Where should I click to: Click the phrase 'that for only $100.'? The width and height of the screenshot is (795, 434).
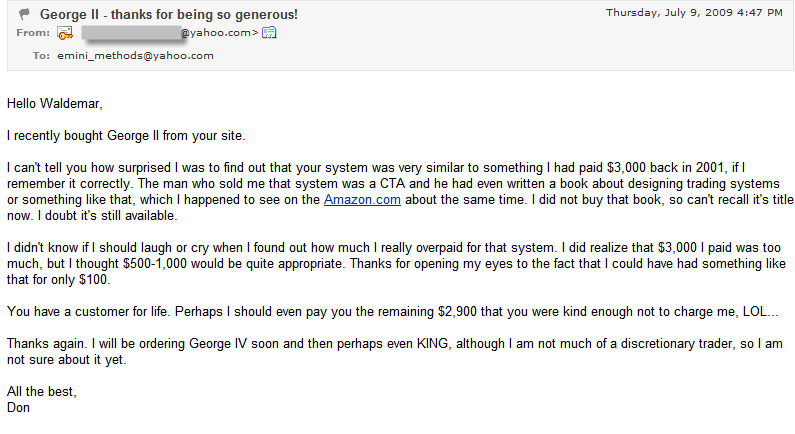[x=58, y=280]
